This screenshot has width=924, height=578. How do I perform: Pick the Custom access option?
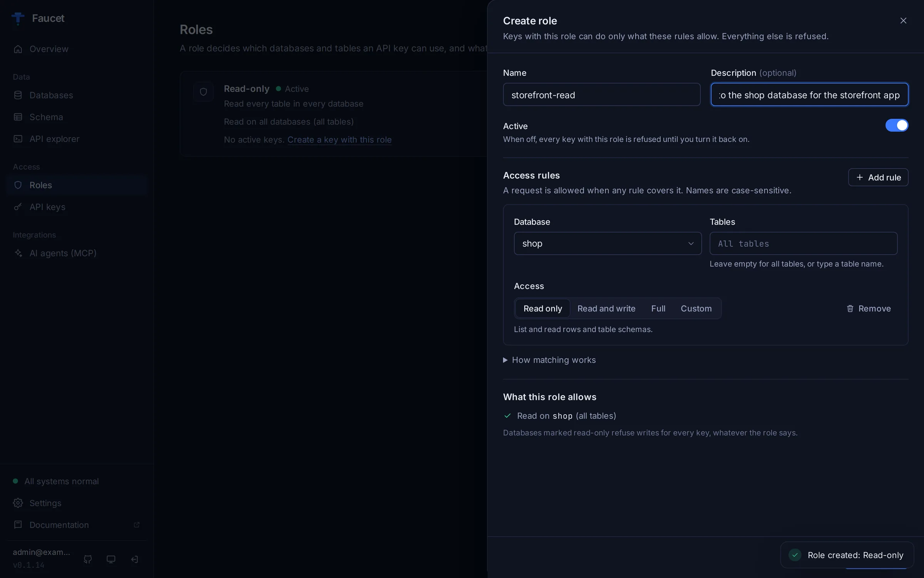pyautogui.click(x=696, y=309)
